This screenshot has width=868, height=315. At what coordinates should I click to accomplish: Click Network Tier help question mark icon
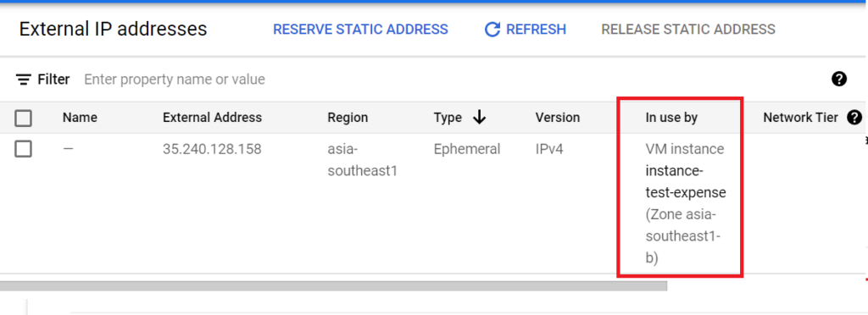click(x=854, y=117)
